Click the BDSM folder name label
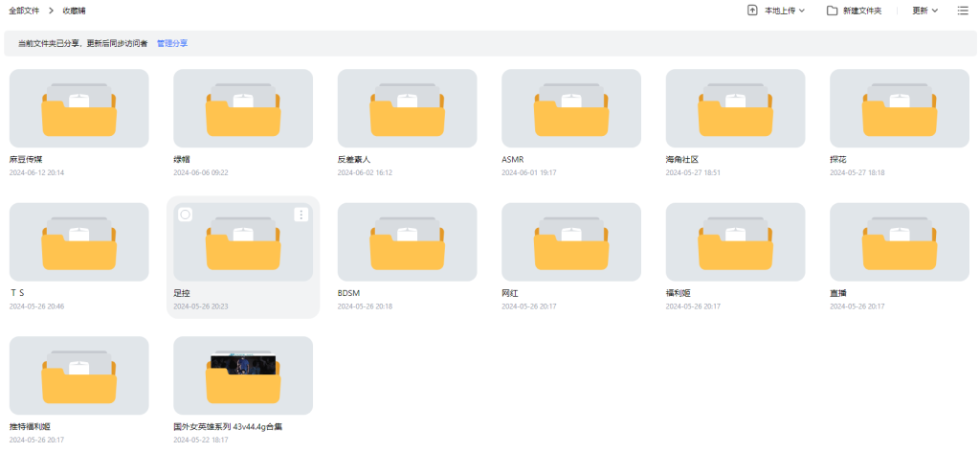Viewport: 980px width, 453px height. coord(348,293)
